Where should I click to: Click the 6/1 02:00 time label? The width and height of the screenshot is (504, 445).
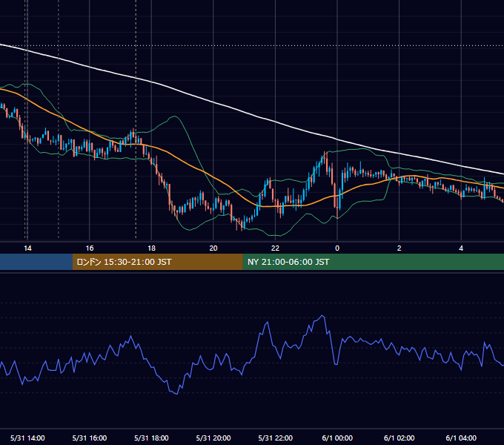pos(399,438)
